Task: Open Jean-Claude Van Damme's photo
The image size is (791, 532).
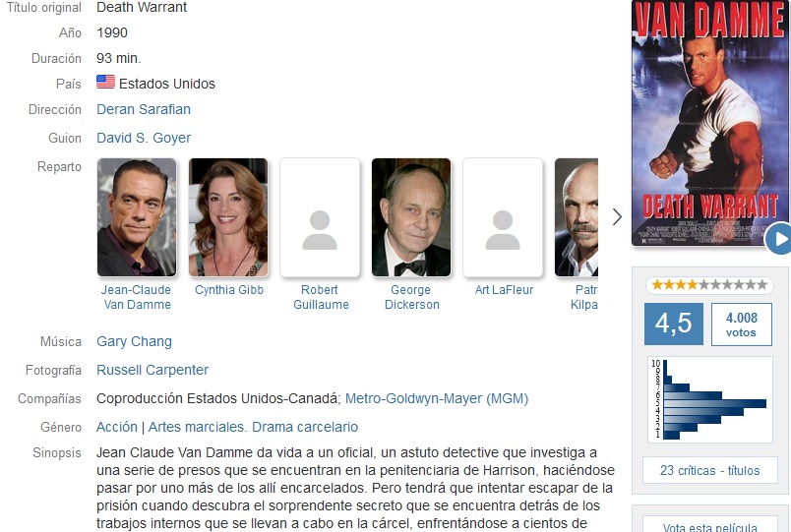Action: 137,217
